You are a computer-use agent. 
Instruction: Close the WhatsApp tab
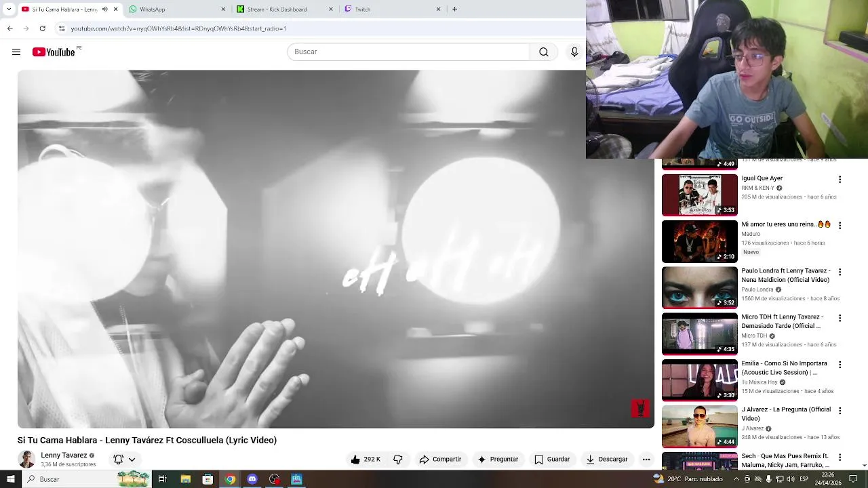click(223, 9)
